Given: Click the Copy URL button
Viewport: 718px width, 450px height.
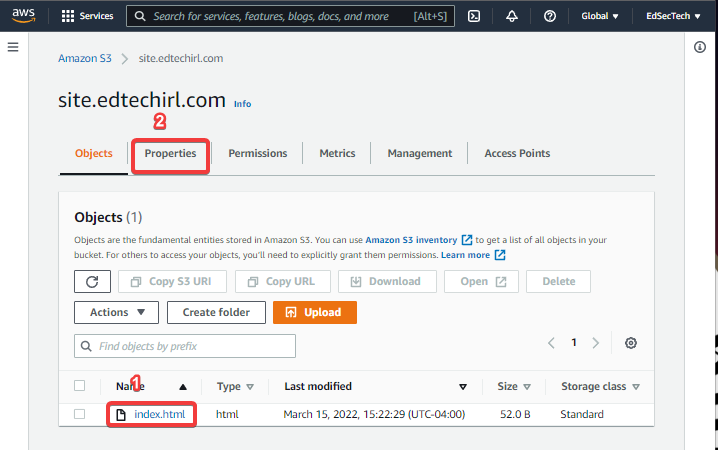Looking at the screenshot, I should [x=283, y=281].
